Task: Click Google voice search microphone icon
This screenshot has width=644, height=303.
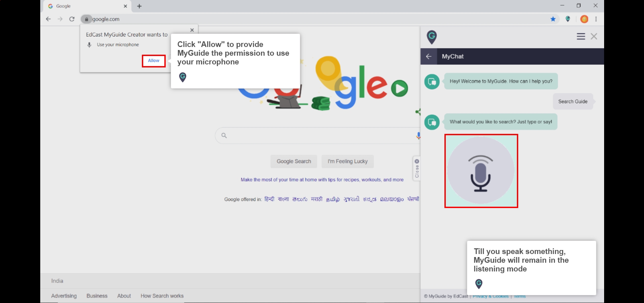Action: click(x=418, y=136)
